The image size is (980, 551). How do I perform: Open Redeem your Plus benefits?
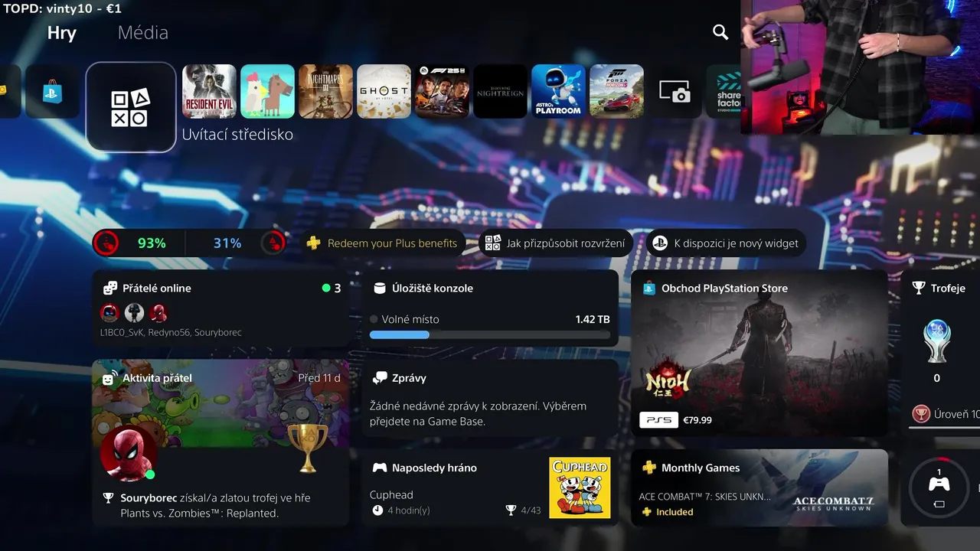click(382, 243)
